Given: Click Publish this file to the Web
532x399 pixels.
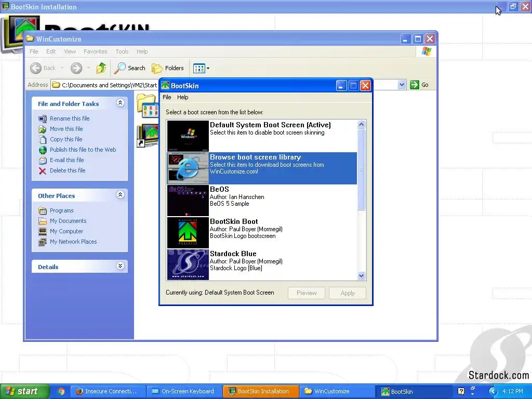Looking at the screenshot, I should (83, 150).
